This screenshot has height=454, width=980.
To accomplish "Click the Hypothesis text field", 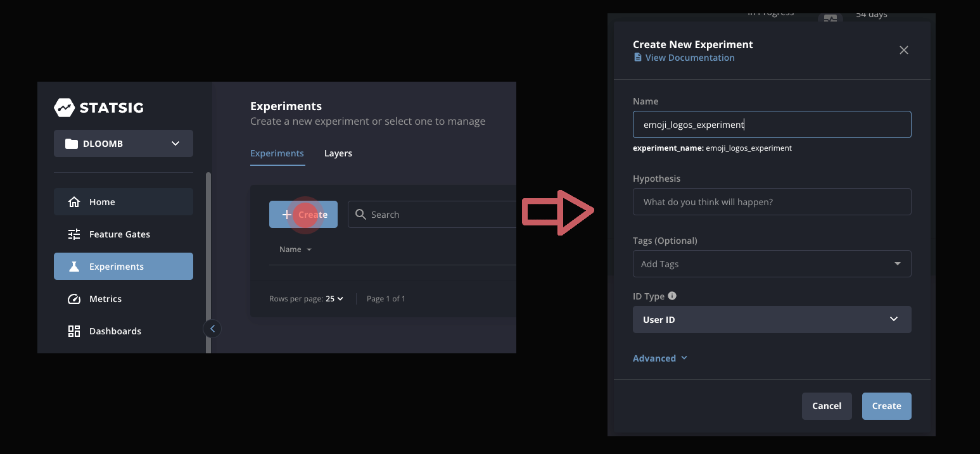I will click(x=772, y=202).
